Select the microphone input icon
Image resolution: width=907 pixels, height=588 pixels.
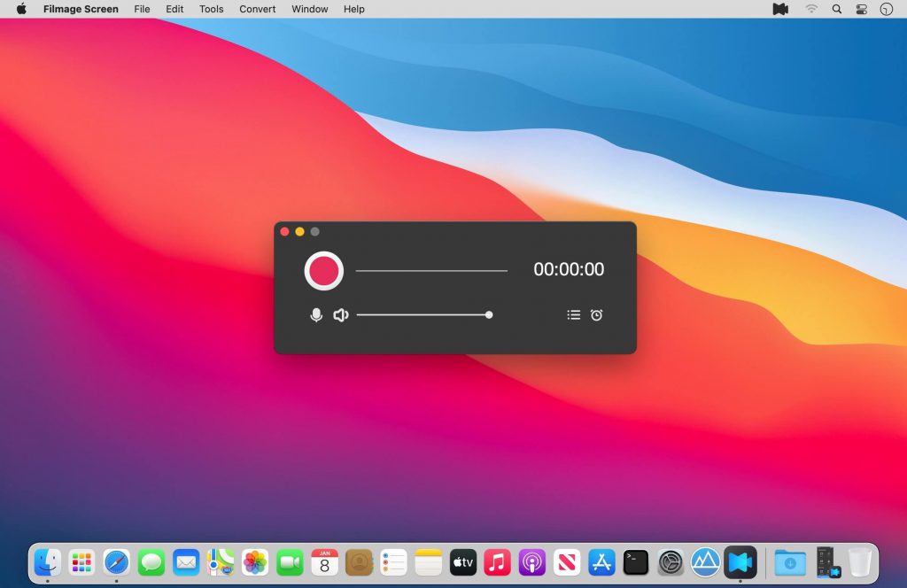pos(316,314)
